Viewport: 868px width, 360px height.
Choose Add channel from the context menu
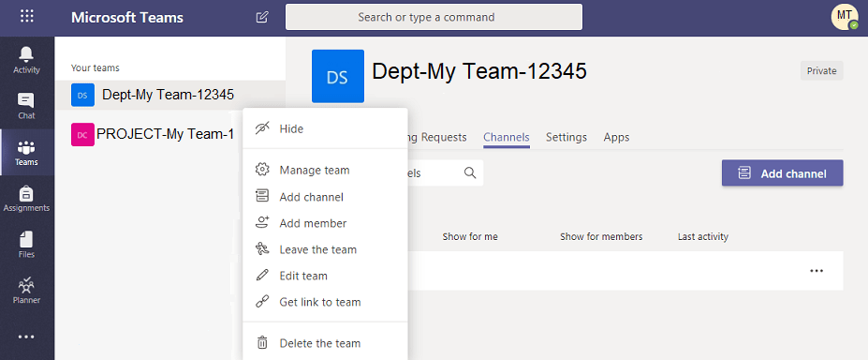pyautogui.click(x=326, y=197)
